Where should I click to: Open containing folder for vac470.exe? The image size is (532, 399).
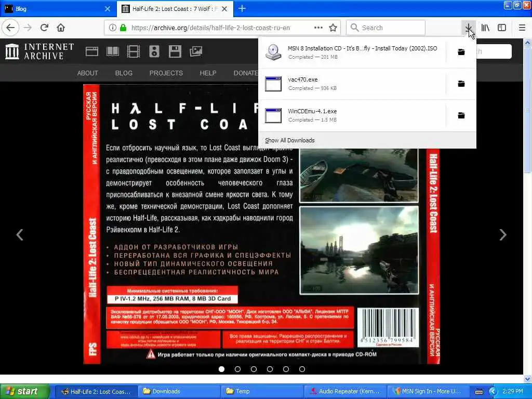pos(461,84)
